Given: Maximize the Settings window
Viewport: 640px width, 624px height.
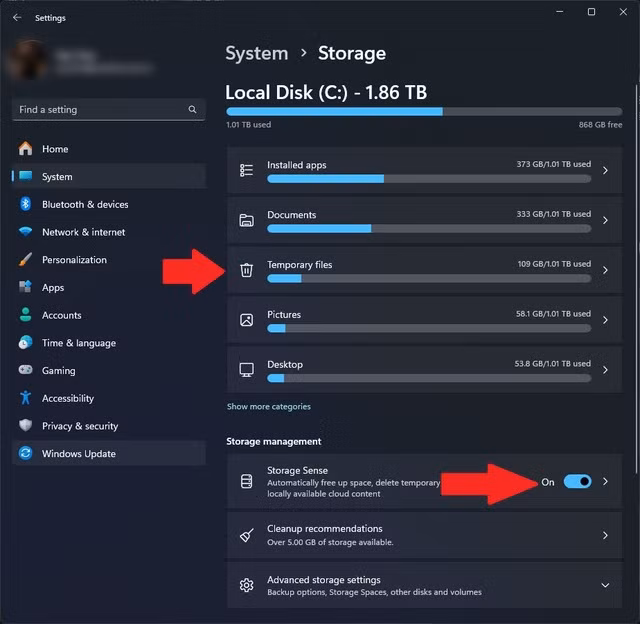Looking at the screenshot, I should [591, 12].
